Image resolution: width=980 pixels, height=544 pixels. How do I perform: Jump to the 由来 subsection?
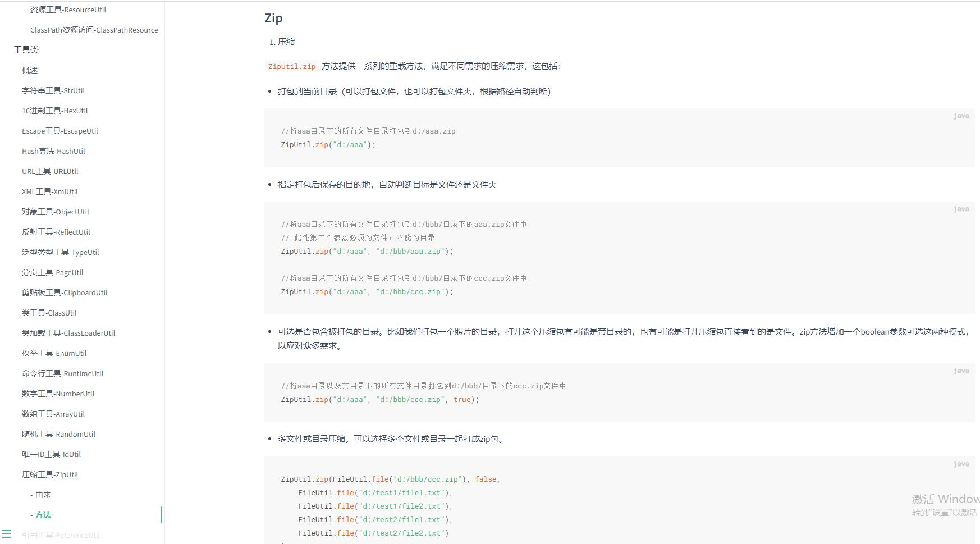41,495
